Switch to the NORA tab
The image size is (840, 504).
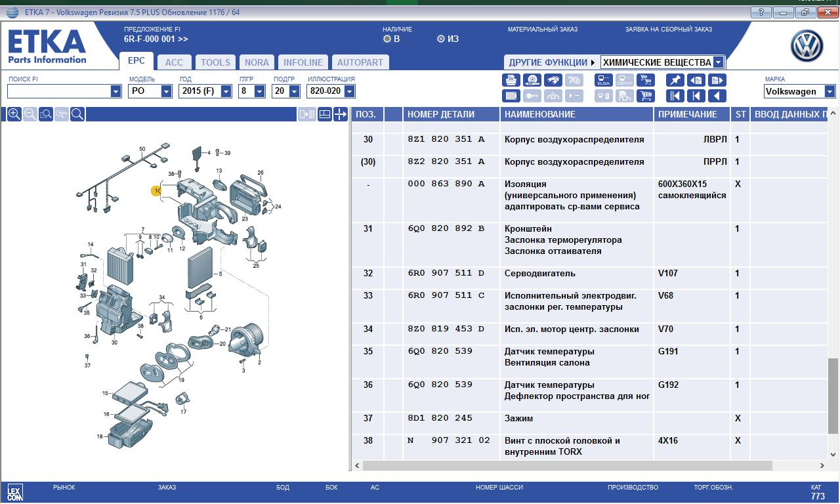click(257, 62)
